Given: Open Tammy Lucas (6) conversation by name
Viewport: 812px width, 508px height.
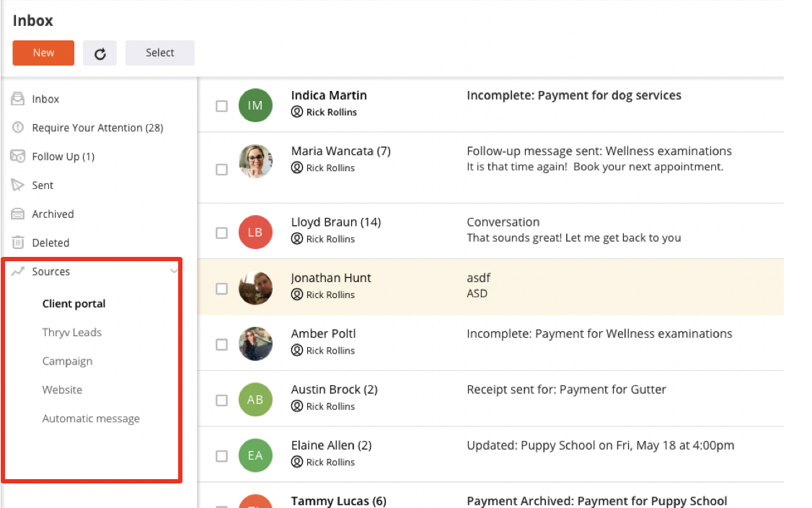Looking at the screenshot, I should (x=339, y=502).
